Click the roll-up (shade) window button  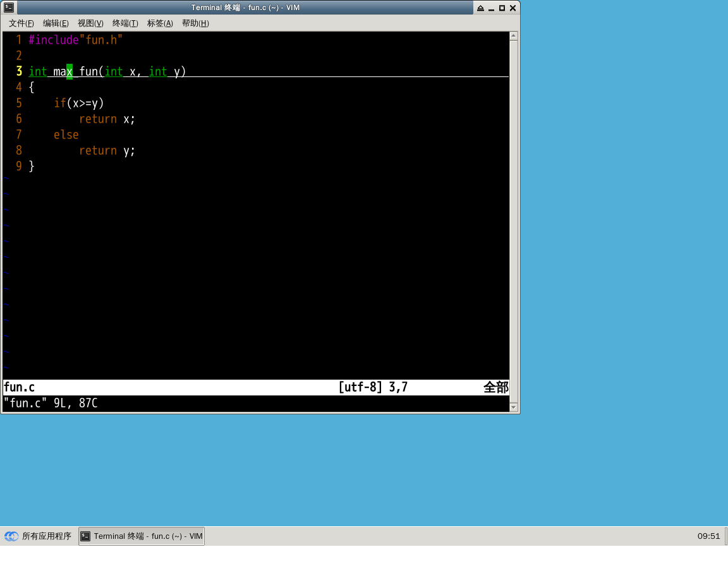(x=480, y=8)
